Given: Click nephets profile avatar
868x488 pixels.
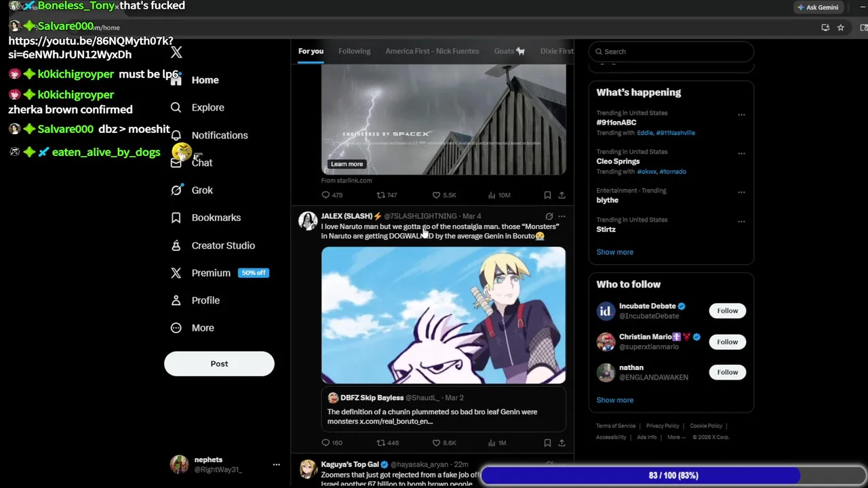Looking at the screenshot, I should 179,464.
